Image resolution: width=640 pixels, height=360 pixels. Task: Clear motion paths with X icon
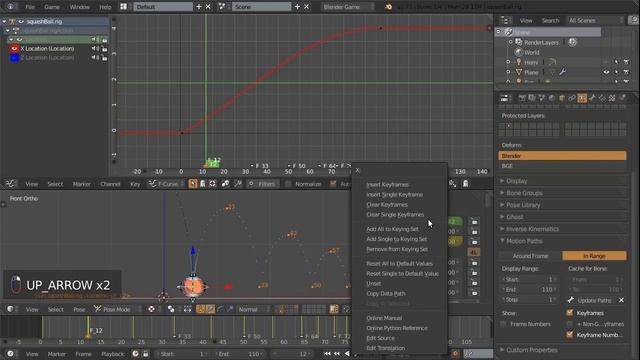[621, 300]
